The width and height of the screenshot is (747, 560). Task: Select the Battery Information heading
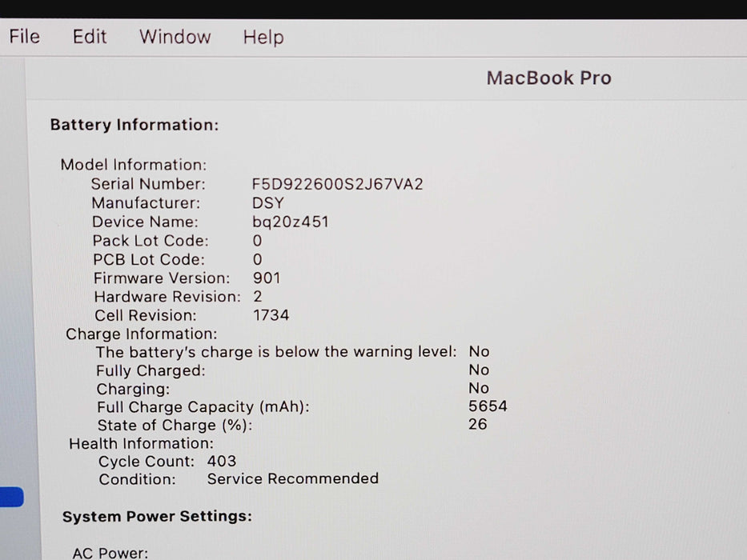tap(135, 125)
